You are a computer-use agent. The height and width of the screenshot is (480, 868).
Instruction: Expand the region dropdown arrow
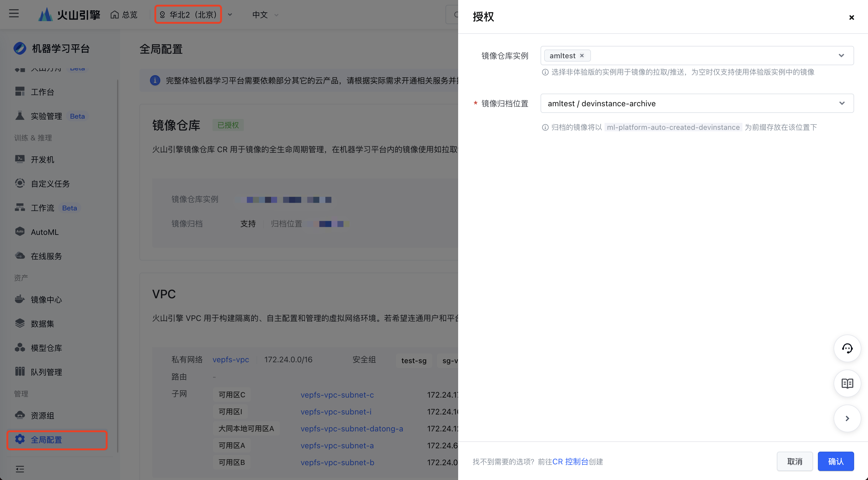230,15
